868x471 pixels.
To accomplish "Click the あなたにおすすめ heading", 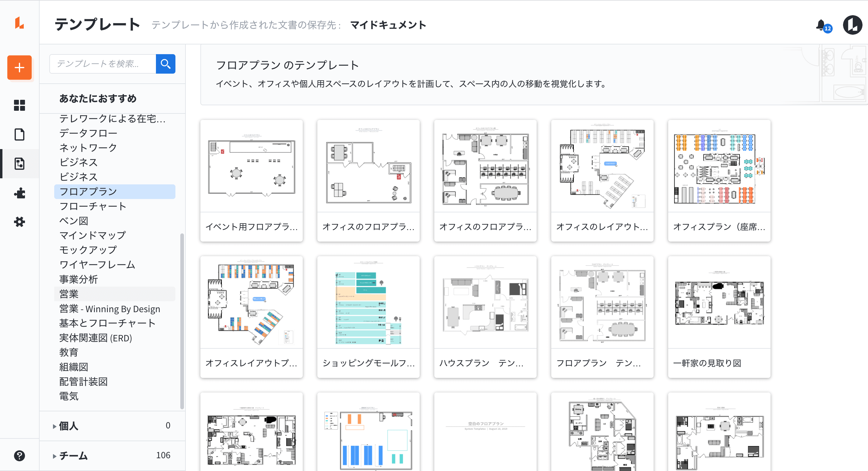I will [98, 98].
